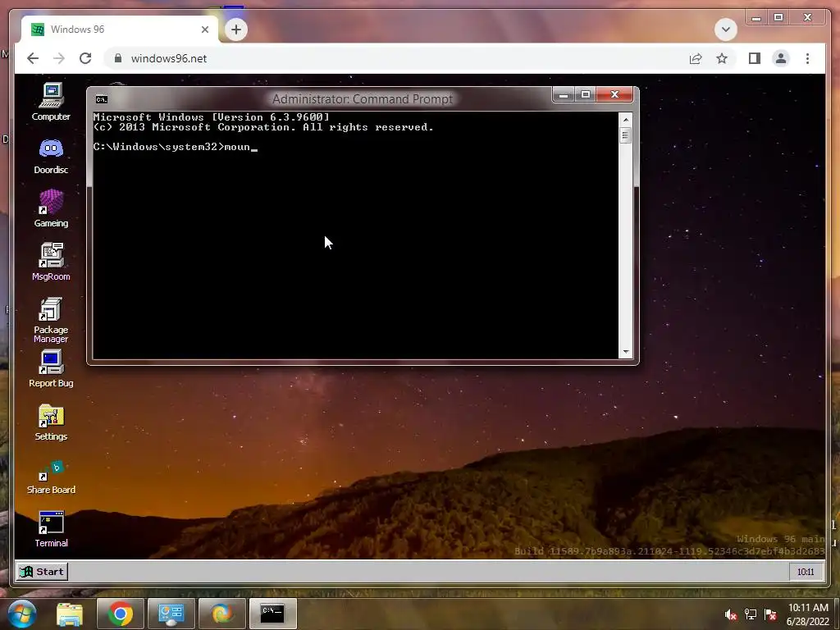This screenshot has width=840, height=630.
Task: Launch the Share Board icon
Action: tap(51, 477)
